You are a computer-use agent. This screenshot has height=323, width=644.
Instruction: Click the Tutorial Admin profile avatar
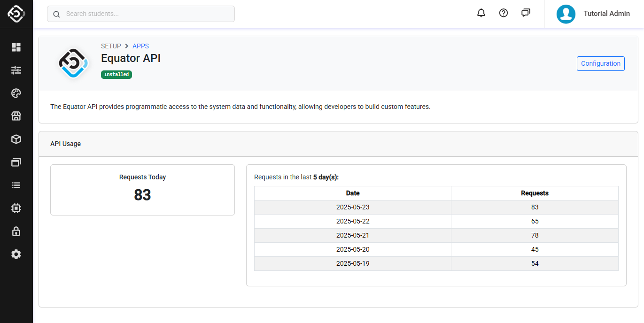[566, 14]
